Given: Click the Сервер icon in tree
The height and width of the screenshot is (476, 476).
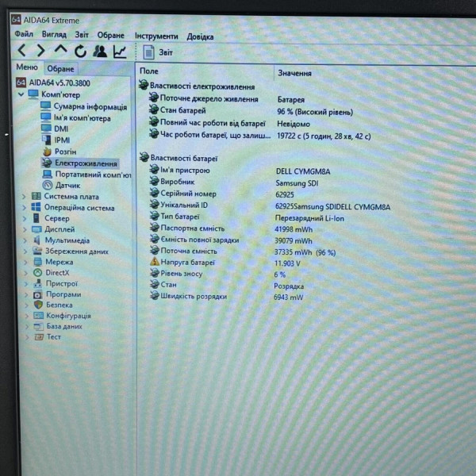Looking at the screenshot, I should 36,218.
